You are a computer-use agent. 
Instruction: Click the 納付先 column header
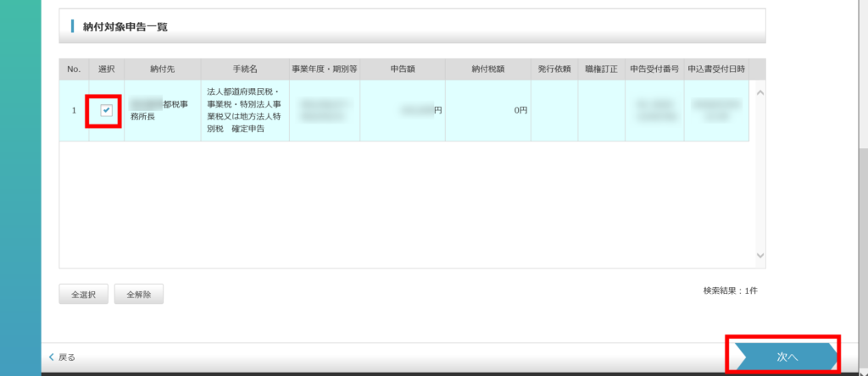pyautogui.click(x=162, y=69)
